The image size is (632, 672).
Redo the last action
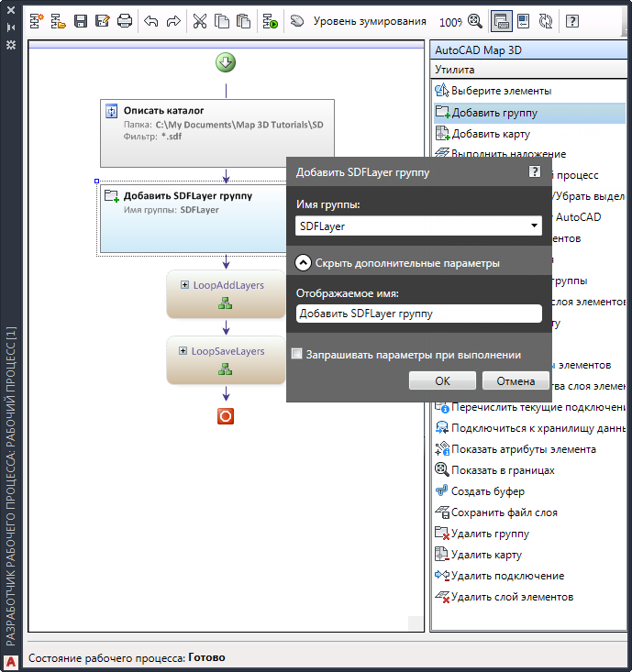(x=173, y=20)
